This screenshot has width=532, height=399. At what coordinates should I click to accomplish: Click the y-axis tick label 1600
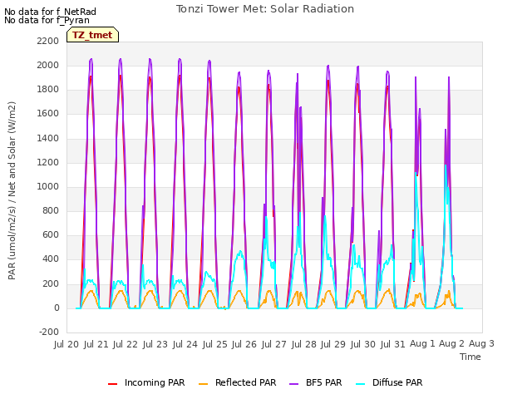[x=48, y=114]
